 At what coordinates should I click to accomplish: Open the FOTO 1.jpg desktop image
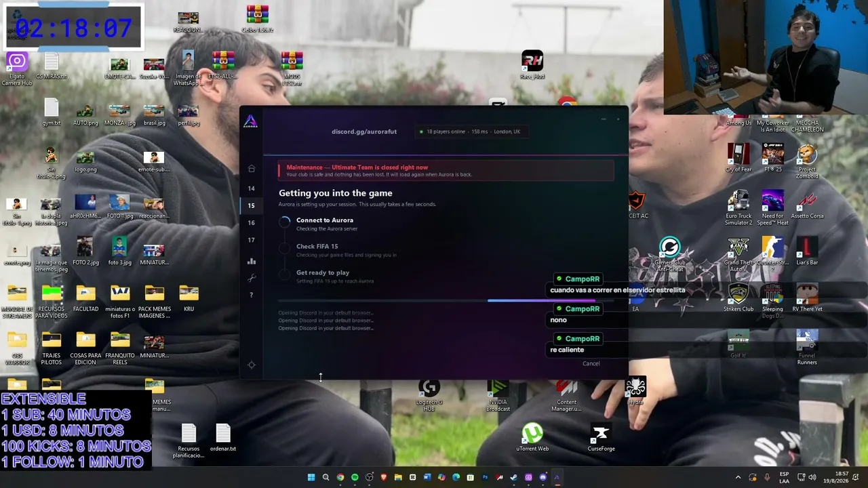coord(119,206)
